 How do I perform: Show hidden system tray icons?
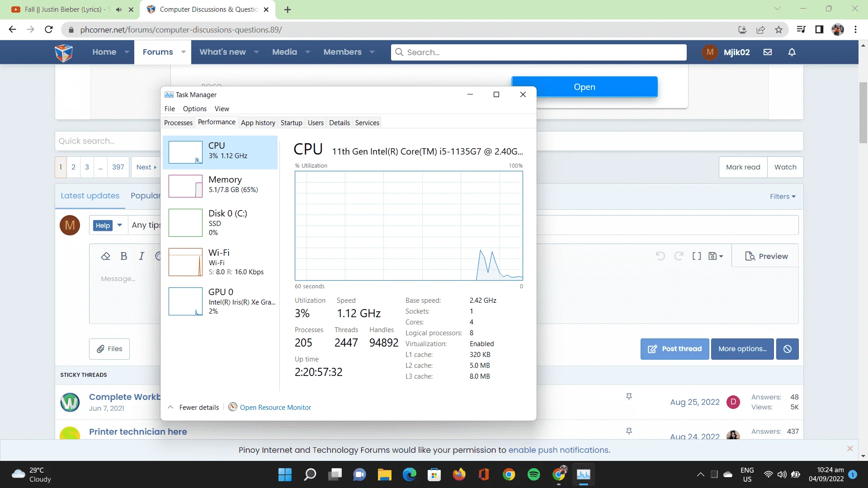click(x=700, y=474)
